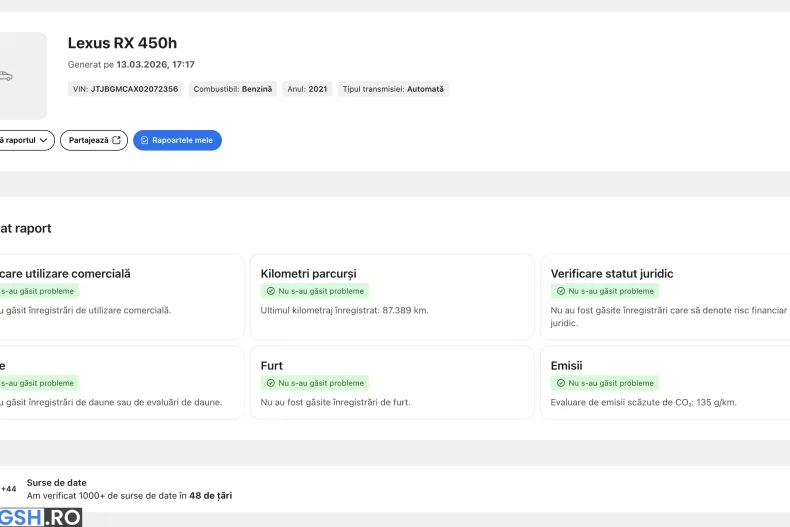Expand the raportul dropdown chevron
790x527 pixels.
(44, 141)
